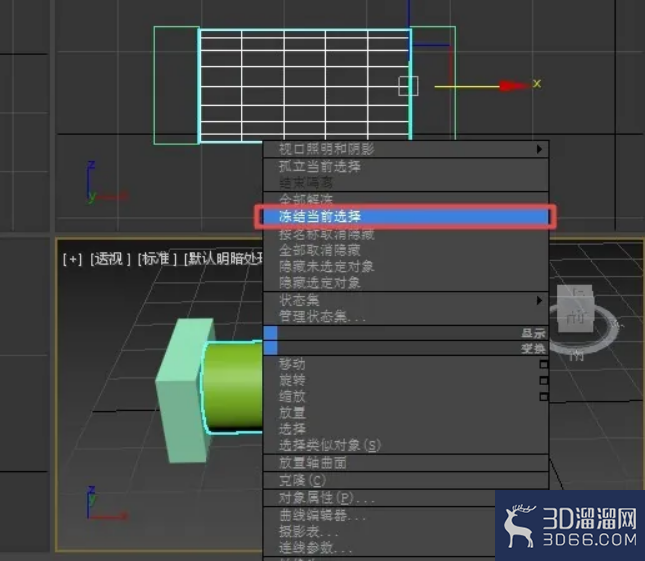The height and width of the screenshot is (561, 645).
Task: Click 克隆(C) entry
Action: (x=406, y=480)
